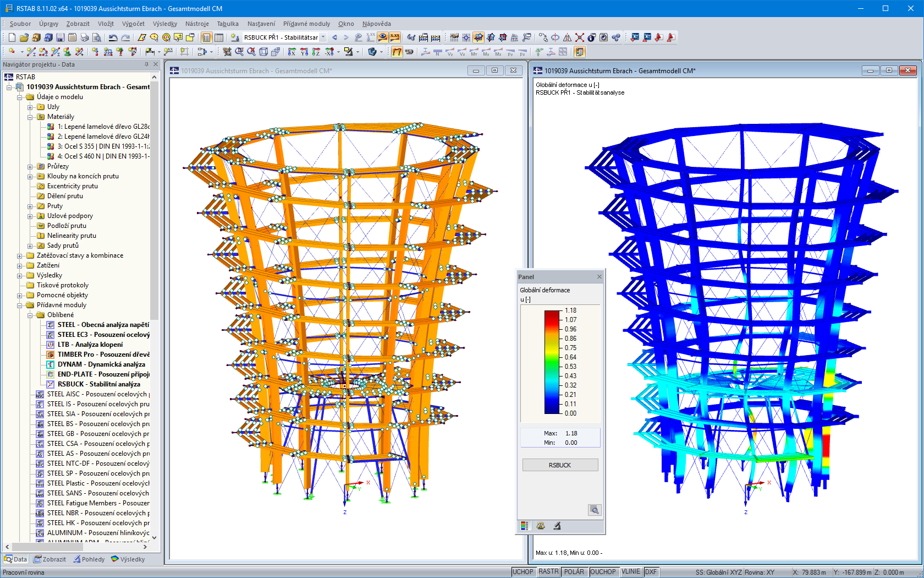Click the view in X direction icon
The width and height of the screenshot is (924, 578).
(x=292, y=52)
